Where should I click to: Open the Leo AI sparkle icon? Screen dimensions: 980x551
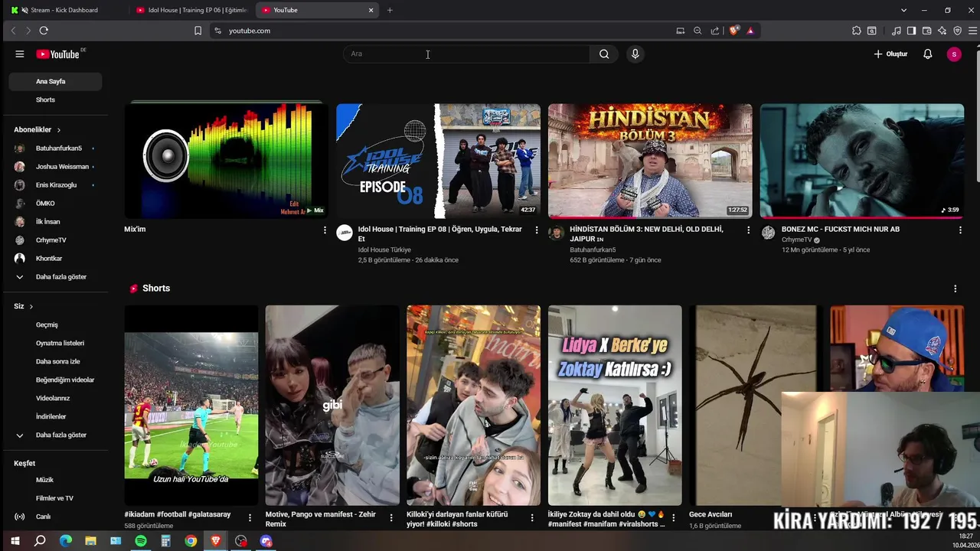tap(942, 31)
